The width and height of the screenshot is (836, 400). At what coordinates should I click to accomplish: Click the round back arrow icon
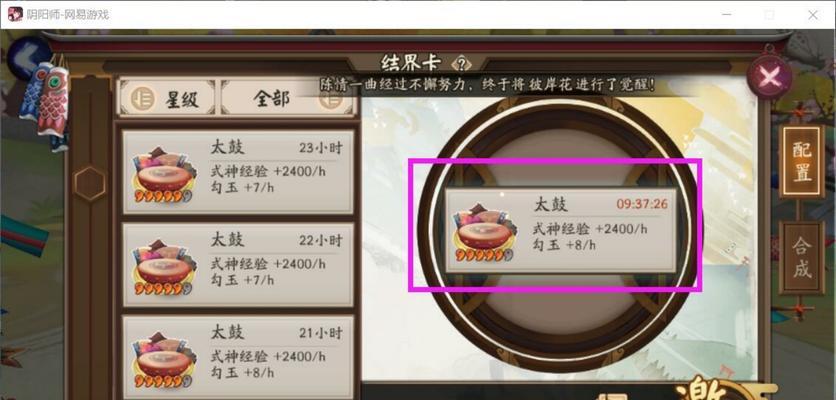tap(28, 56)
